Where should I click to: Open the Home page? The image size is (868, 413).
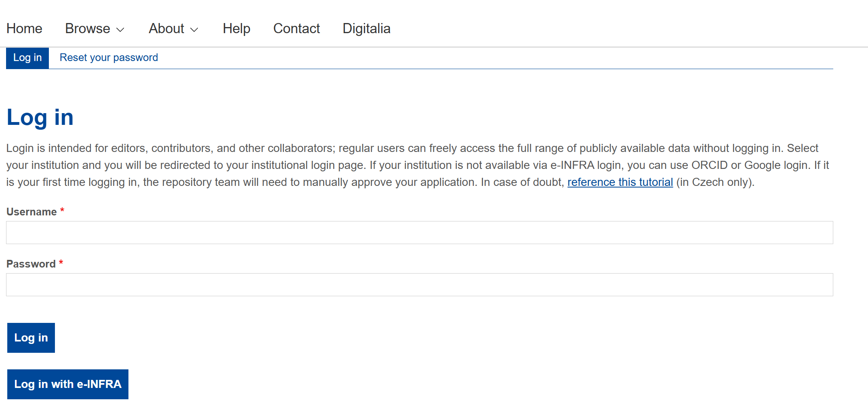click(x=24, y=28)
